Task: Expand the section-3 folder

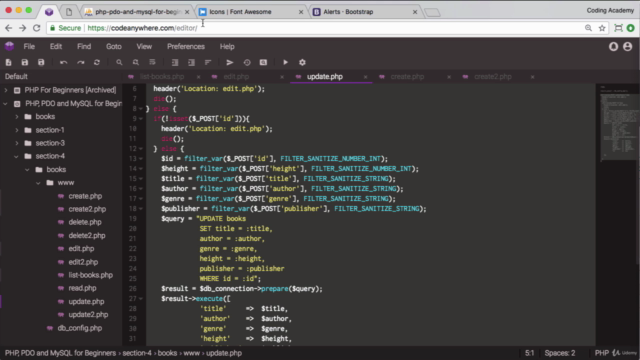Action: [17, 143]
